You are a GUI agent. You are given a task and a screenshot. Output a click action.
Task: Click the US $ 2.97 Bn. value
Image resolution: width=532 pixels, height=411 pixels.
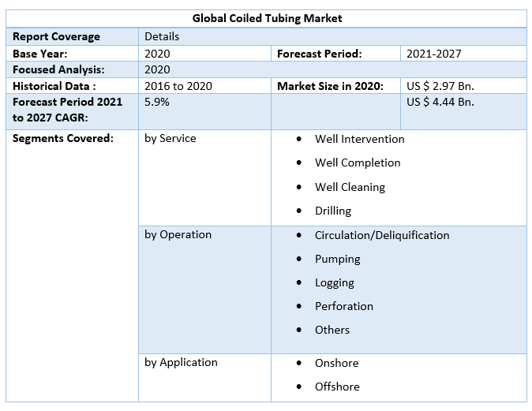coord(440,85)
